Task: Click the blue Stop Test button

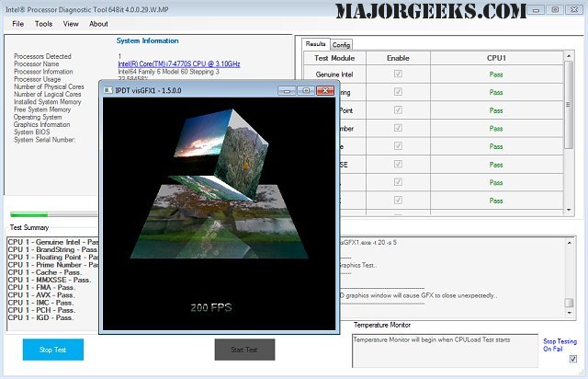Action: pos(53,350)
